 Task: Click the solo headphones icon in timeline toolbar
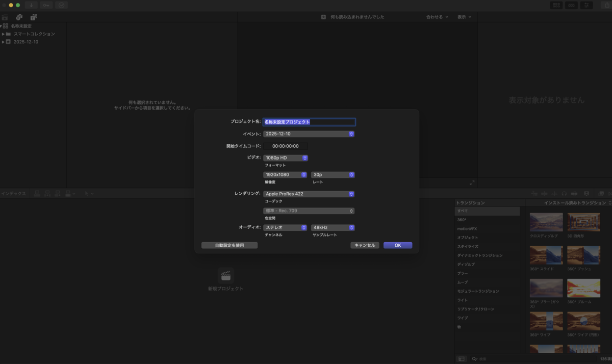(564, 194)
